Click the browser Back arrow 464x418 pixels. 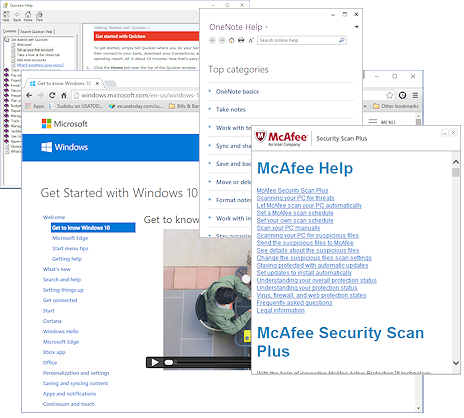(29, 95)
